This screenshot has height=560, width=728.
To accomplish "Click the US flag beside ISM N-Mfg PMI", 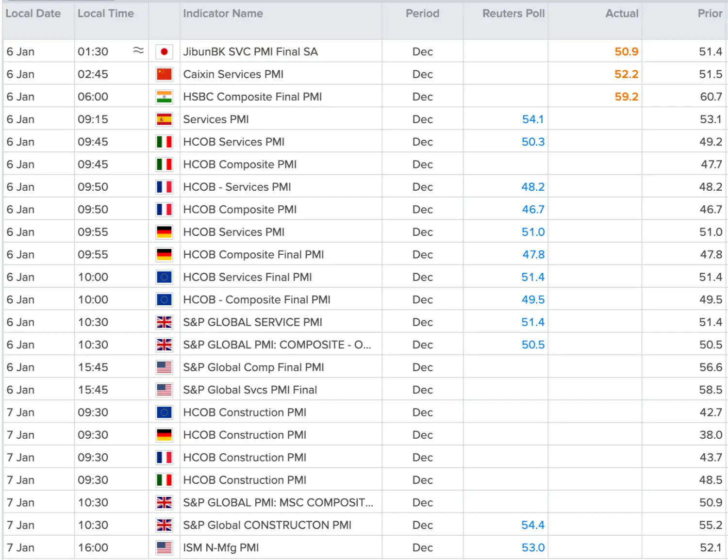I will click(x=164, y=548).
